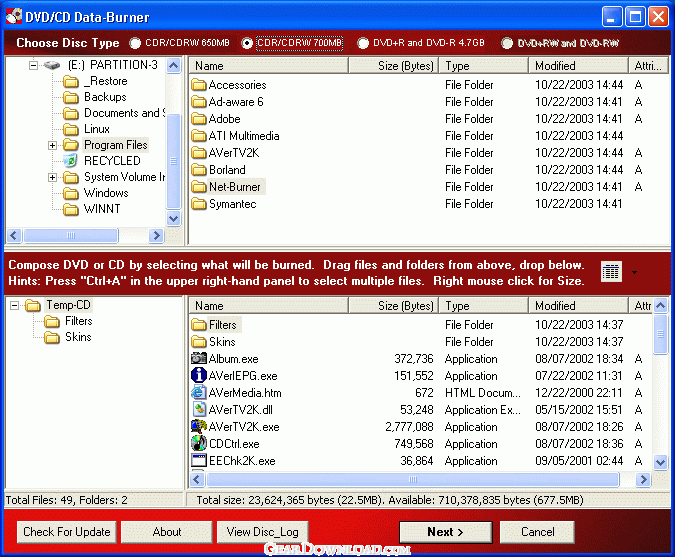Click the Temp-CD root folder icon
Screen dimensions: 675x557
click(33, 306)
